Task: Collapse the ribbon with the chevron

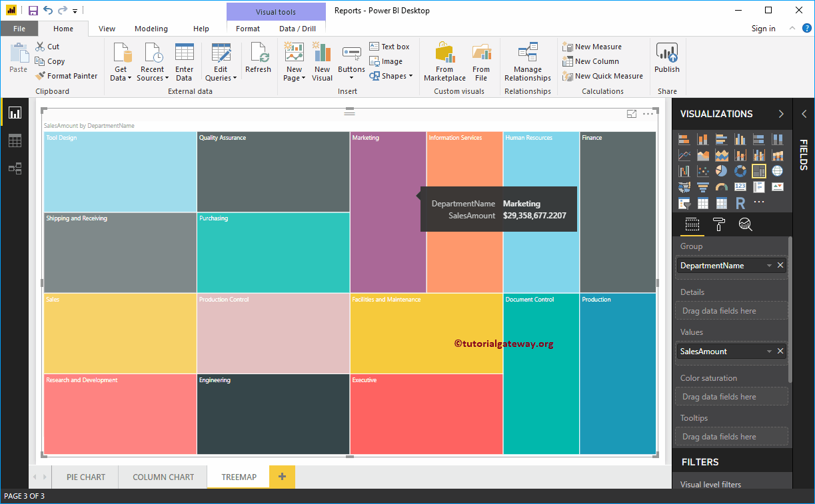Action: coord(792,29)
